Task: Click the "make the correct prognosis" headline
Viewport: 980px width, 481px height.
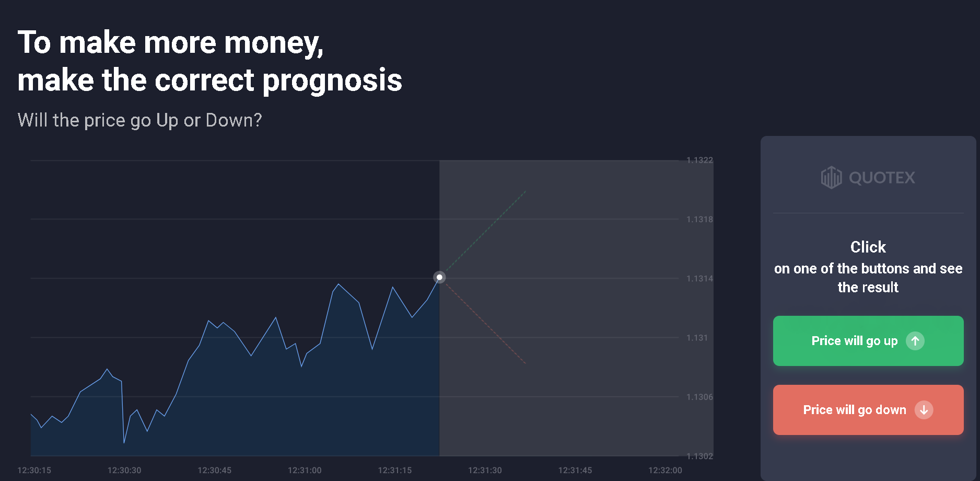Action: pyautogui.click(x=209, y=80)
